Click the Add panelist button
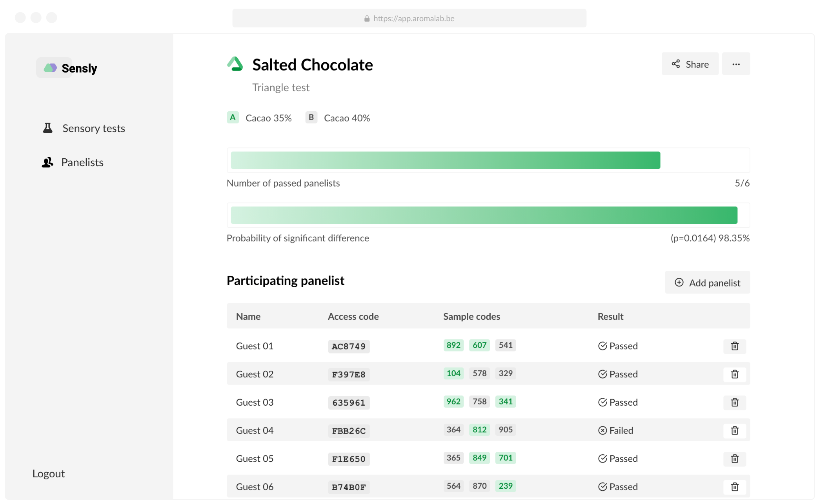 click(x=707, y=282)
